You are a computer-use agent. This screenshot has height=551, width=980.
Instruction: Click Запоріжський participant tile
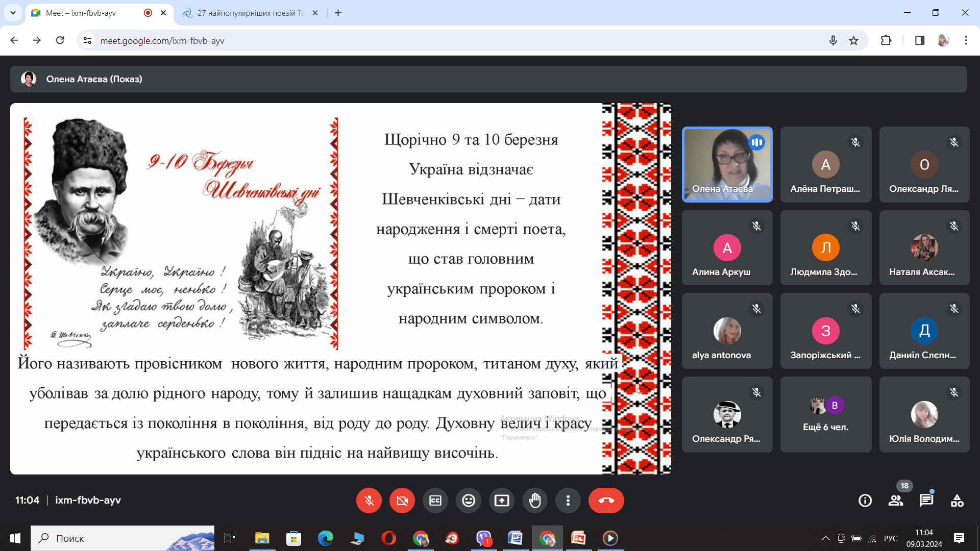point(826,331)
